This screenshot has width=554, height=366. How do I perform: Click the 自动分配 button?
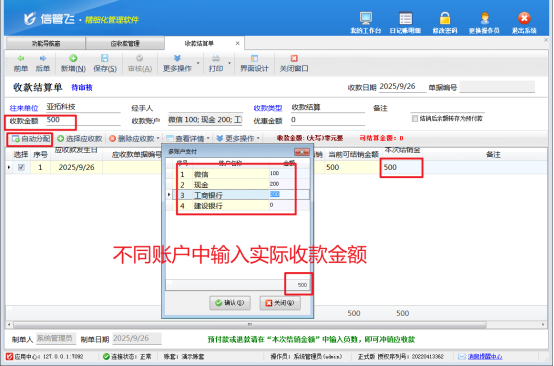click(30, 139)
